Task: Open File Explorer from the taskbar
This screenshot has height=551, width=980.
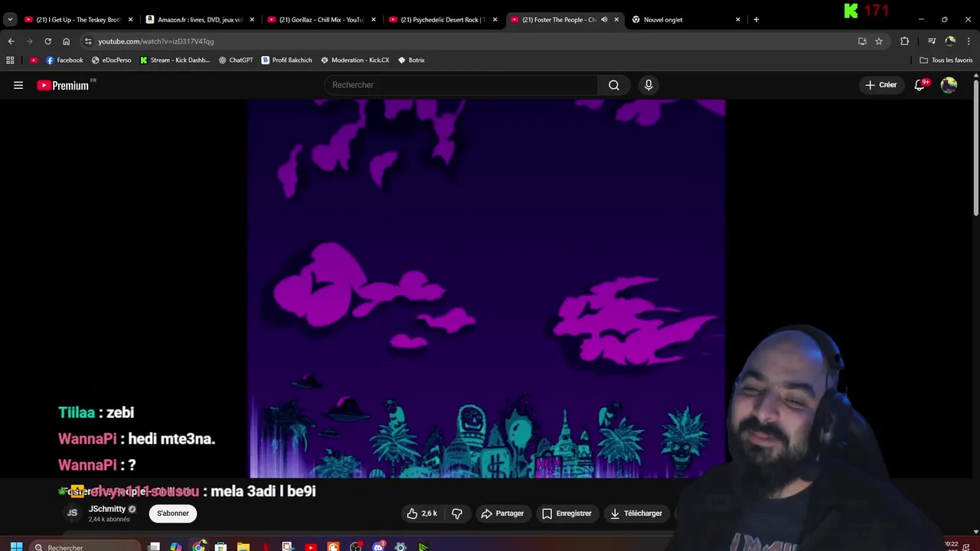Action: pos(243,546)
